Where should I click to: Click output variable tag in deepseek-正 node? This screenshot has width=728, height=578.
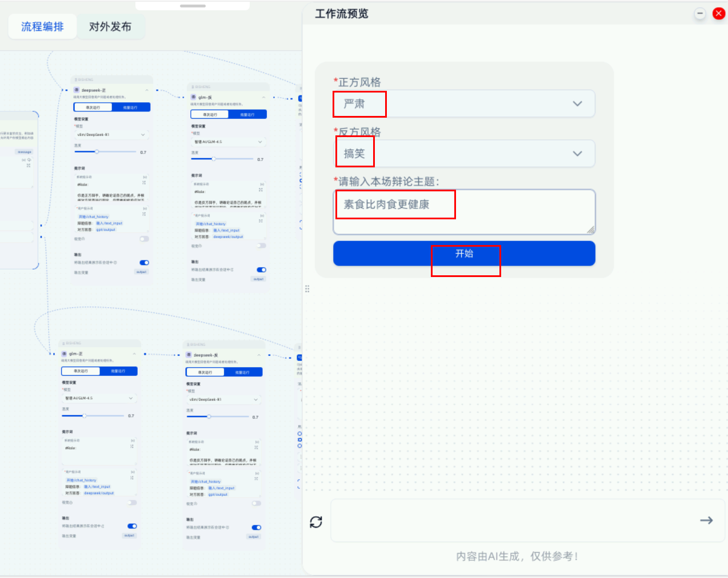(x=141, y=272)
